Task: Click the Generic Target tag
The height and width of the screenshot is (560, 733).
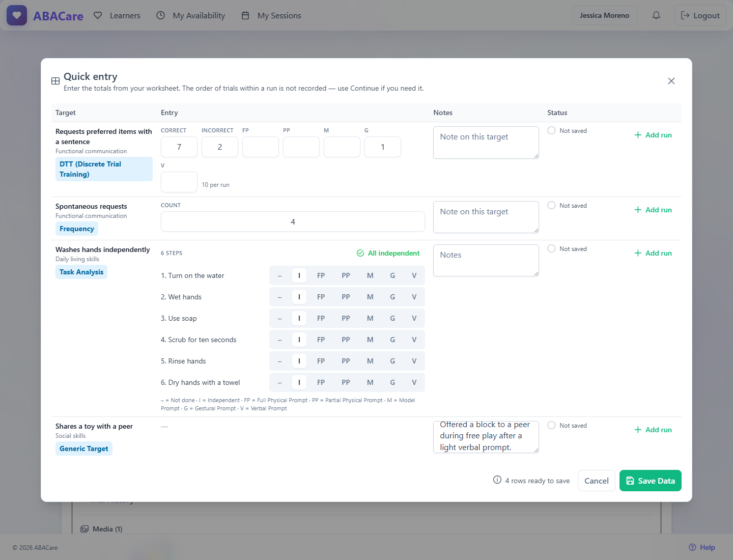Action: (x=84, y=449)
